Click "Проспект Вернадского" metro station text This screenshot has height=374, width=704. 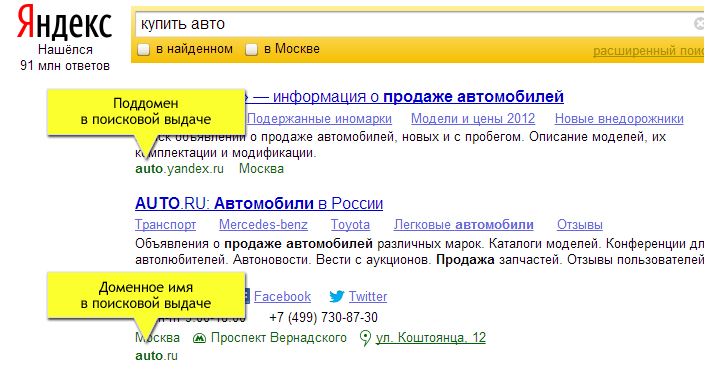click(x=278, y=338)
